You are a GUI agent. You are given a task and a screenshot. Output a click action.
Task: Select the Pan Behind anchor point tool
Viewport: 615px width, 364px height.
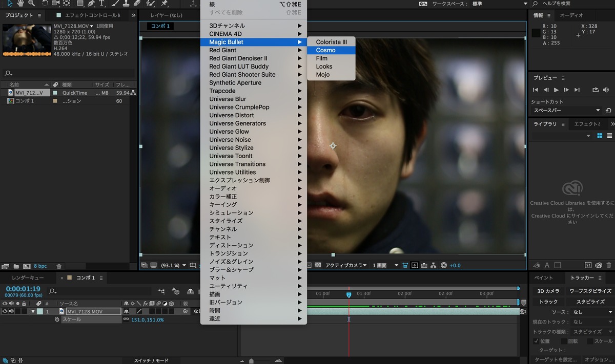[x=67, y=3]
